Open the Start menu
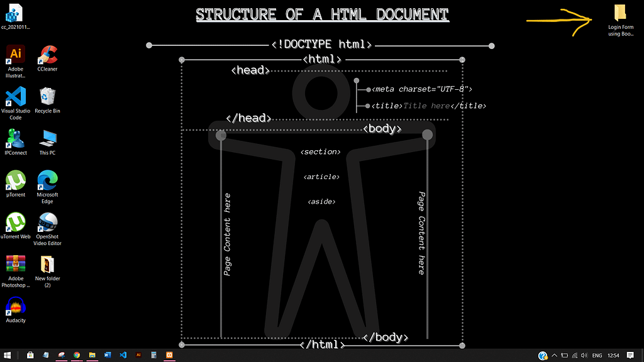This screenshot has height=362, width=644. pyautogui.click(x=8, y=356)
